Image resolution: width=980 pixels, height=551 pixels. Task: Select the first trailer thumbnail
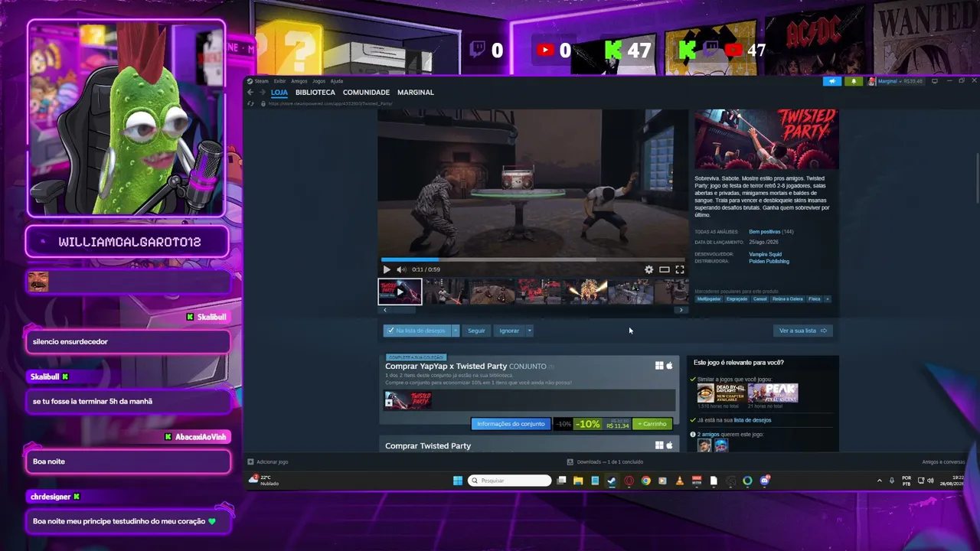[400, 292]
